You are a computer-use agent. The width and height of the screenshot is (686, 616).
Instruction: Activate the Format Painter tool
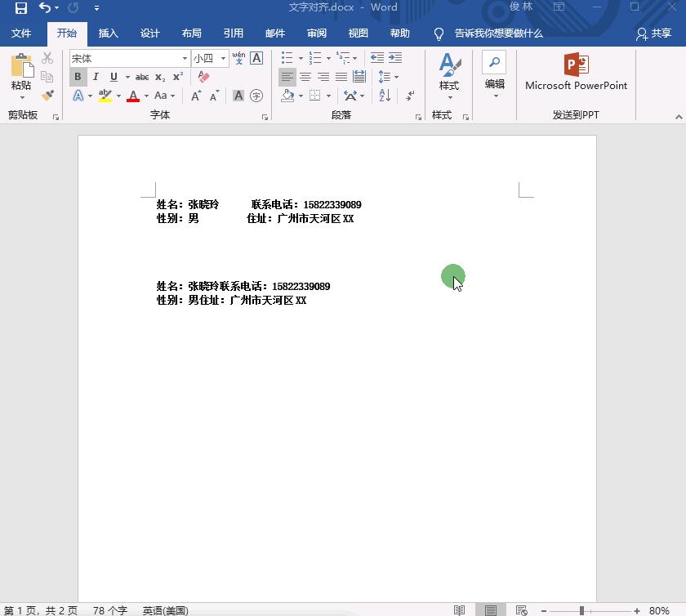(47, 95)
